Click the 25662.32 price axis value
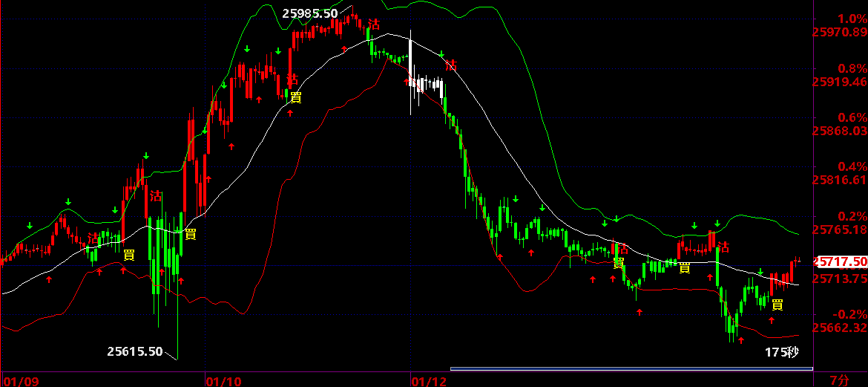The image size is (868, 387). click(x=838, y=327)
